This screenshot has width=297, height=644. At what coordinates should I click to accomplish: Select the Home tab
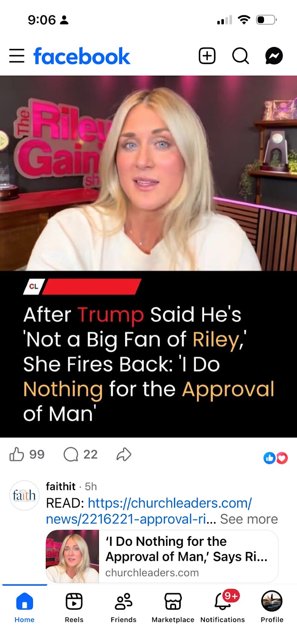pos(25,607)
